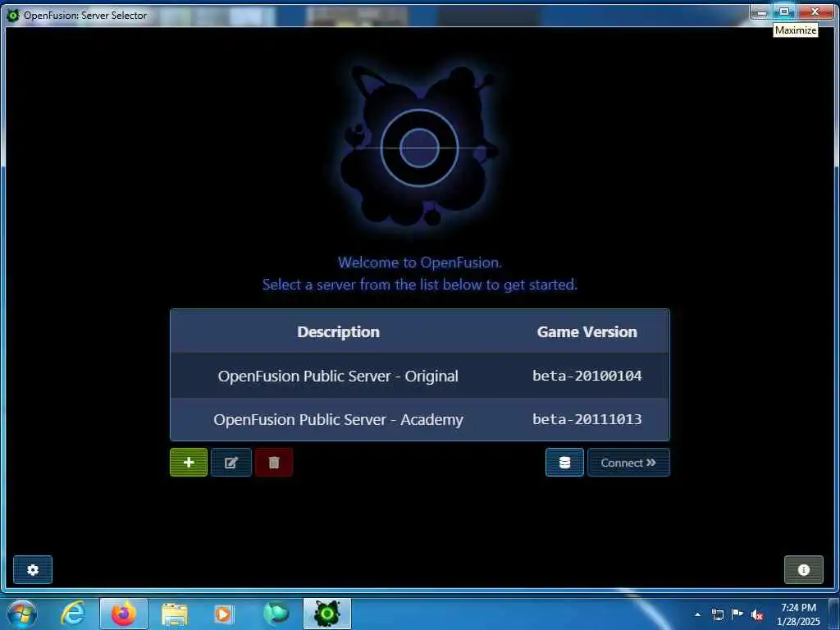Click the taskbar clock showing 7:24 PM
Screen dimensions: 840x630
[x=798, y=614]
